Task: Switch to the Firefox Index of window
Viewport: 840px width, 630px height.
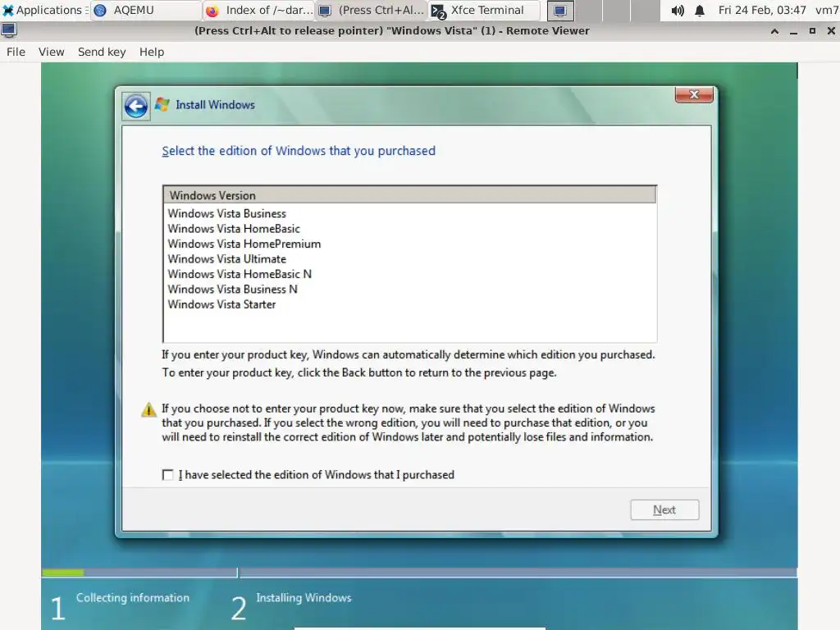Action: click(x=258, y=10)
